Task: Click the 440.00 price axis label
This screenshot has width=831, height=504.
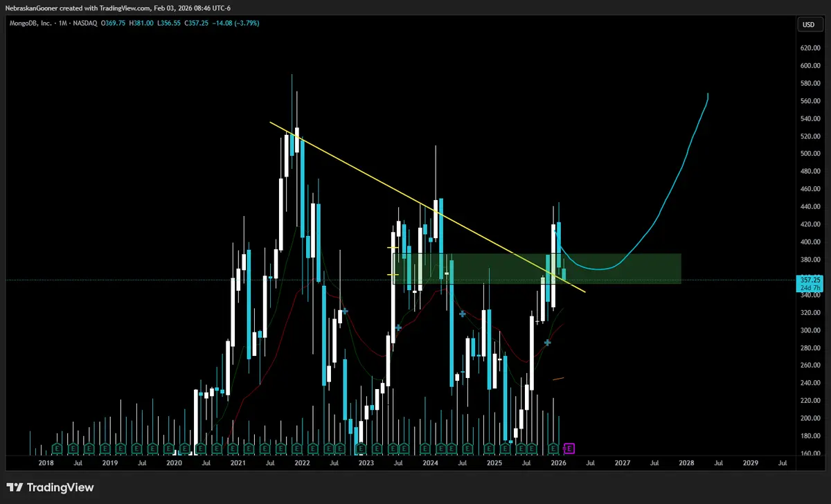Action: click(x=810, y=207)
